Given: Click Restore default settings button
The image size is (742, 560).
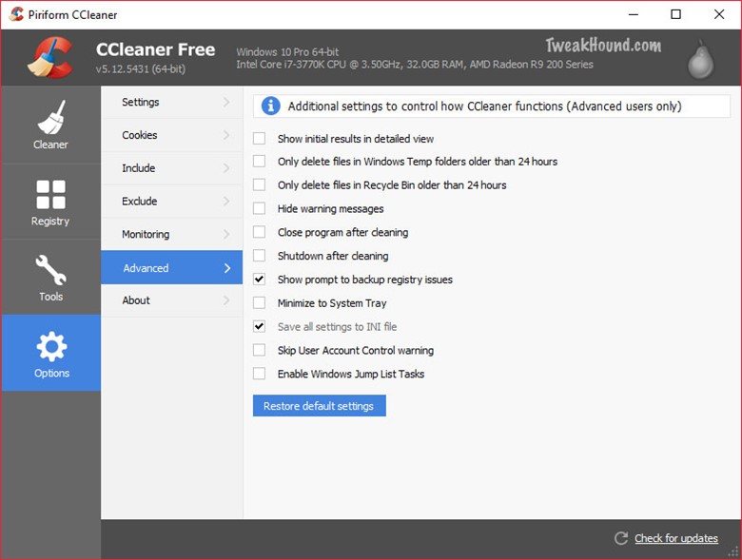Looking at the screenshot, I should pos(320,406).
